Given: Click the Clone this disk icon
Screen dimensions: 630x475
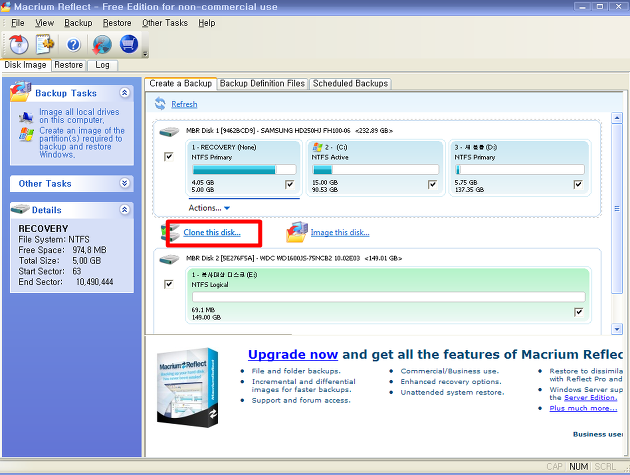Looking at the screenshot, I should (x=170, y=233).
